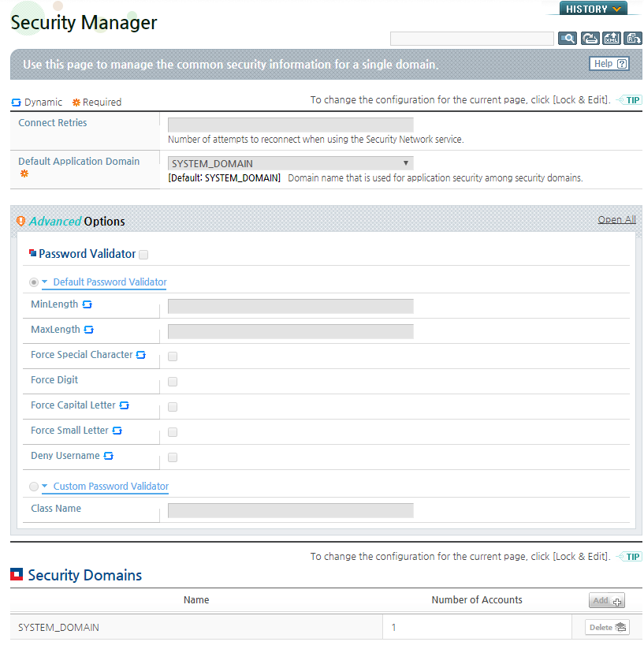Enable the Force Digit checkbox

pos(173,382)
